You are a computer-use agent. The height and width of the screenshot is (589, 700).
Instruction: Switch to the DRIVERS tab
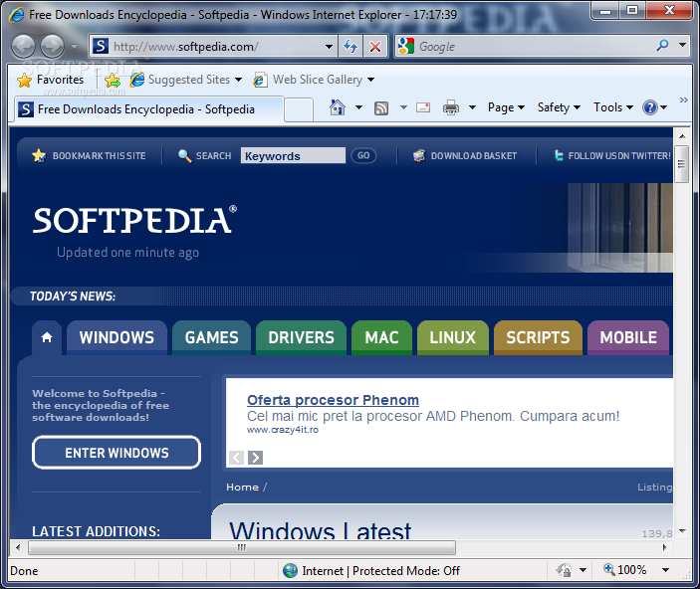point(302,338)
